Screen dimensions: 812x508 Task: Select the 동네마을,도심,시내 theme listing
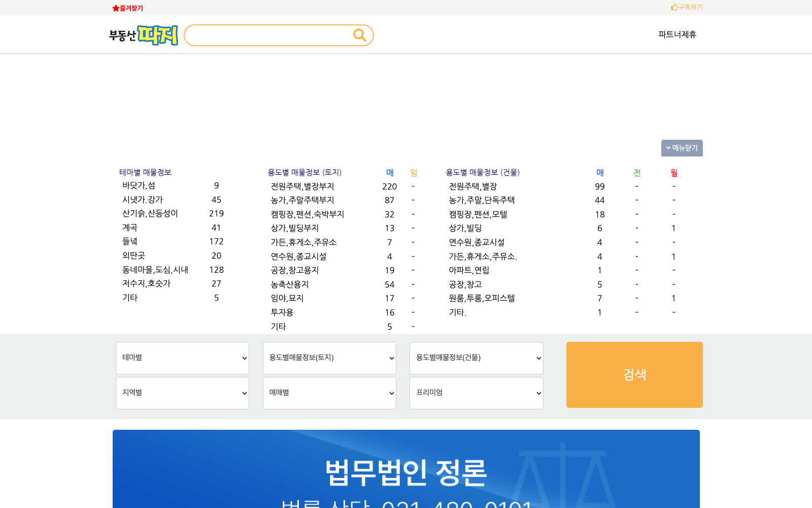[155, 270]
